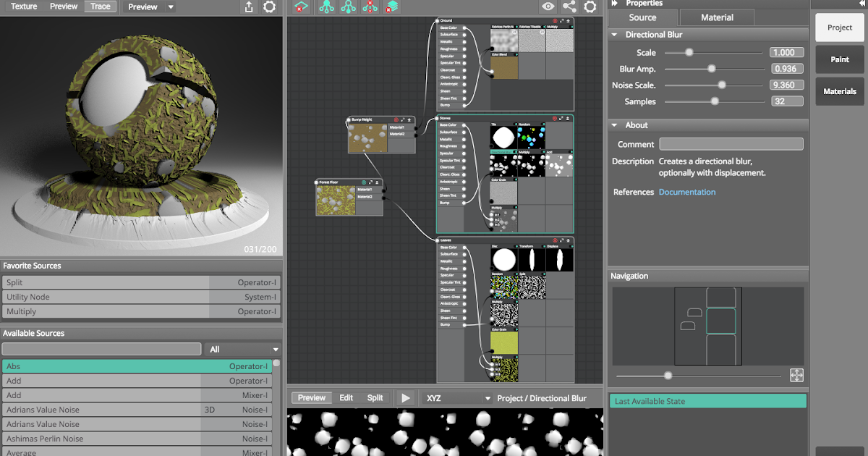The image size is (868, 456).
Task: Click the upload icon on Ground node
Action: [x=569, y=21]
